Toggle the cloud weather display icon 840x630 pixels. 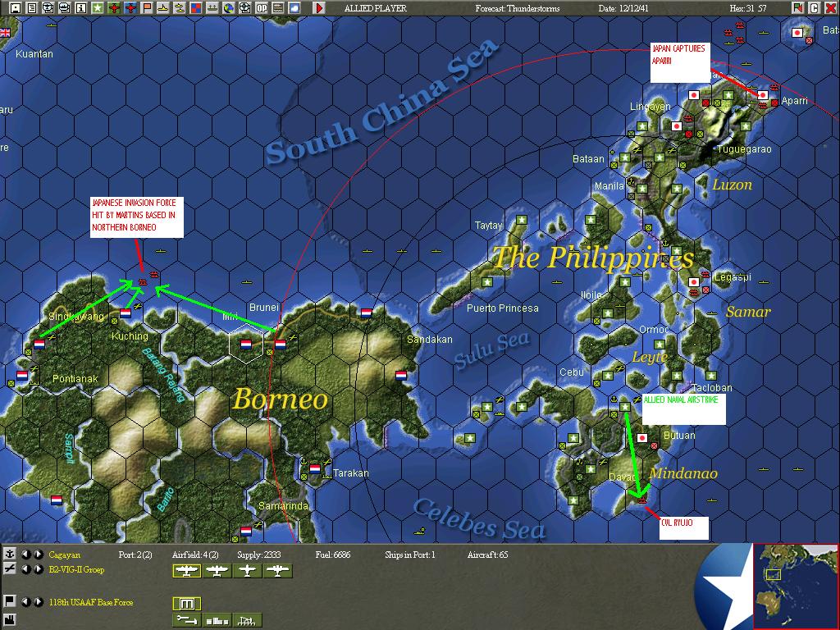[294, 8]
